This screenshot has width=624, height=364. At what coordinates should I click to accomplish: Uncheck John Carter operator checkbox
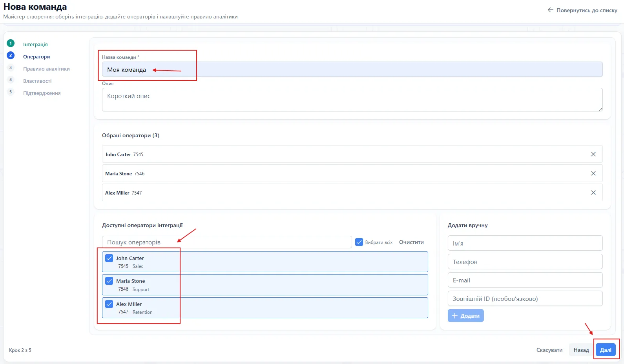pos(109,258)
